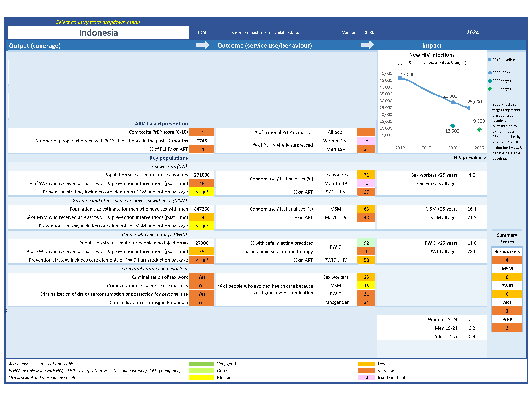Select the SWs LHIV on ART value 27
The image size is (532, 399).
click(366, 192)
